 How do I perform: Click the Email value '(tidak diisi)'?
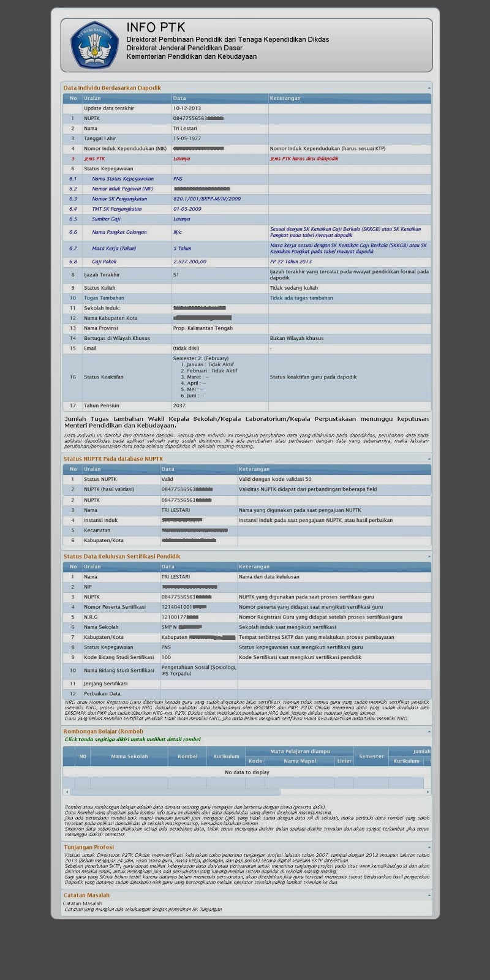186,349
